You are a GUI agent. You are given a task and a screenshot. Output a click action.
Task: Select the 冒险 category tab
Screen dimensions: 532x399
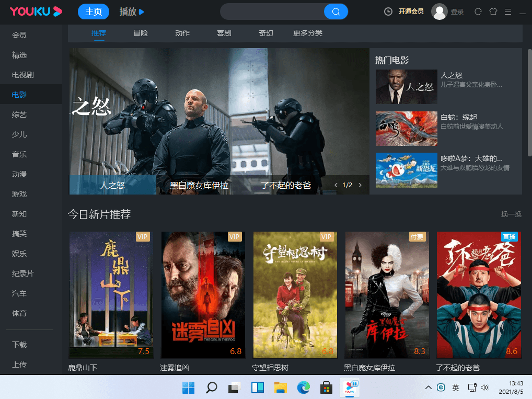tap(141, 33)
